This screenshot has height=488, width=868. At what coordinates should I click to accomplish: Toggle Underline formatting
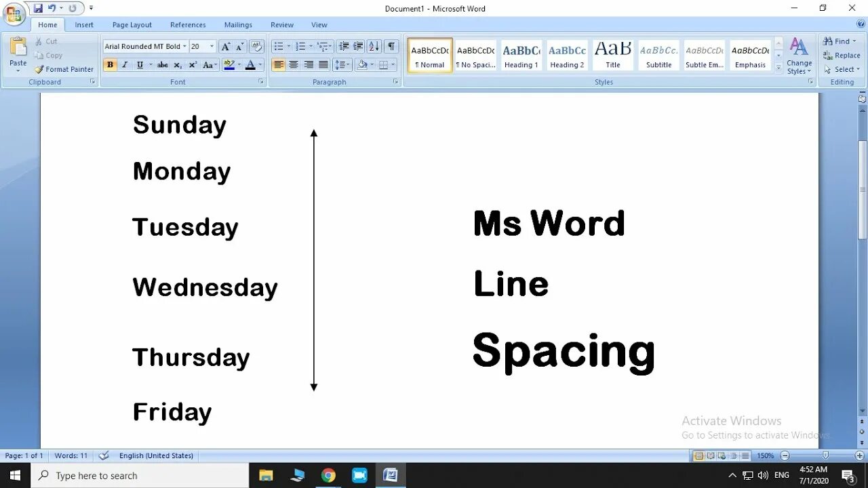pos(140,65)
